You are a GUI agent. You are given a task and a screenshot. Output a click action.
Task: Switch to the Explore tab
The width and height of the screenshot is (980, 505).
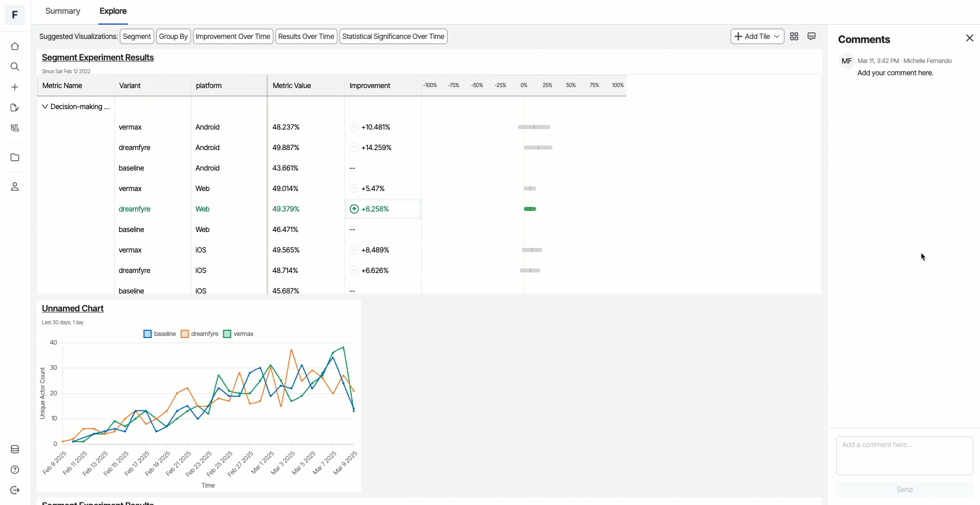tap(113, 11)
